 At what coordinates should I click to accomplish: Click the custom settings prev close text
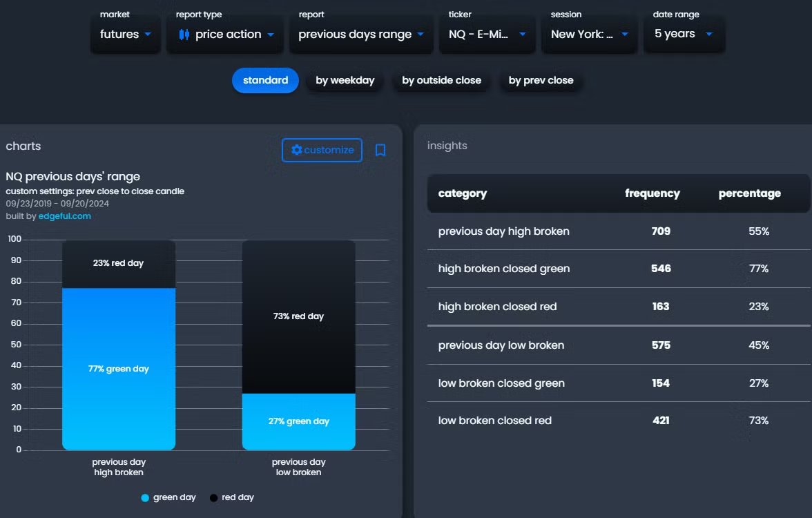pos(95,191)
